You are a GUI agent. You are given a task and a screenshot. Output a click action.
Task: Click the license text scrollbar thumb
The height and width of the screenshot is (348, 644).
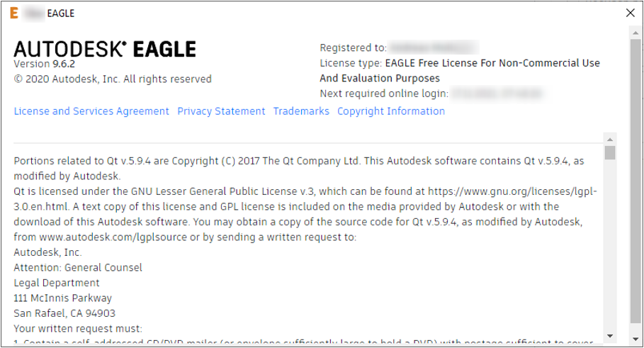point(610,152)
